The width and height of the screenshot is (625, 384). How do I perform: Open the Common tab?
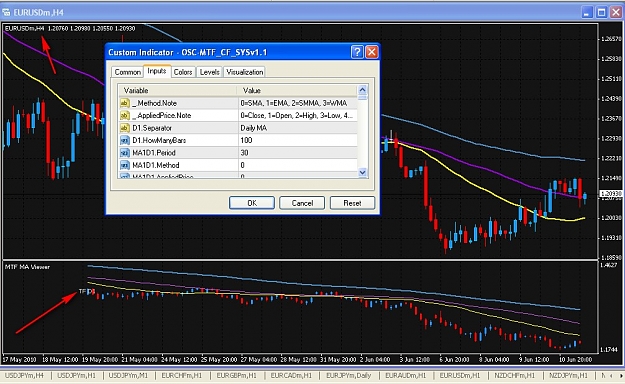click(127, 72)
